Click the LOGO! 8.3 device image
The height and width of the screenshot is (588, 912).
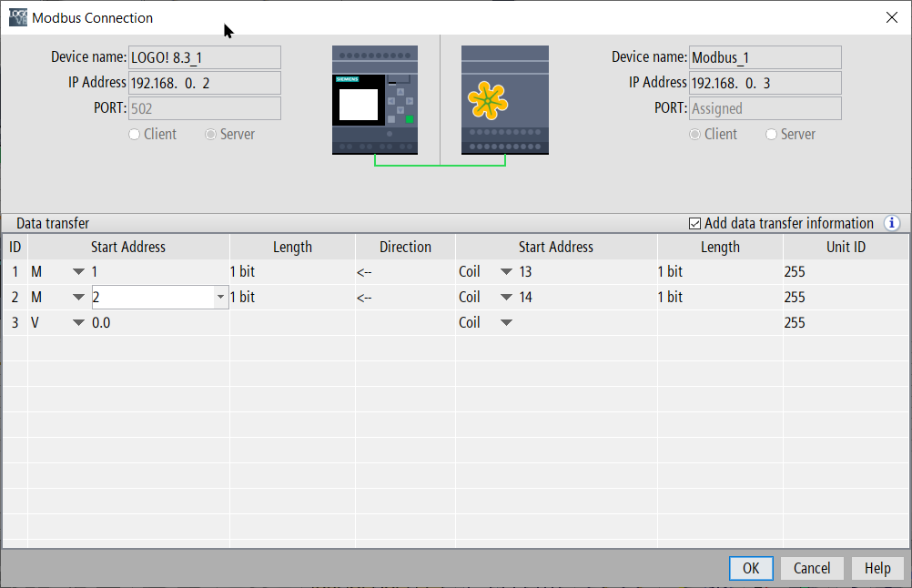click(375, 100)
